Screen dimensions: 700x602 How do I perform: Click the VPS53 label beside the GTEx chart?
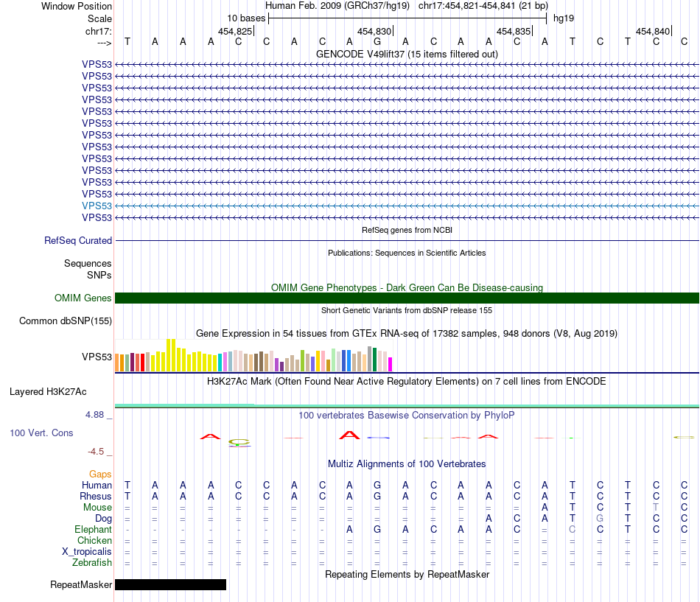coord(97,357)
